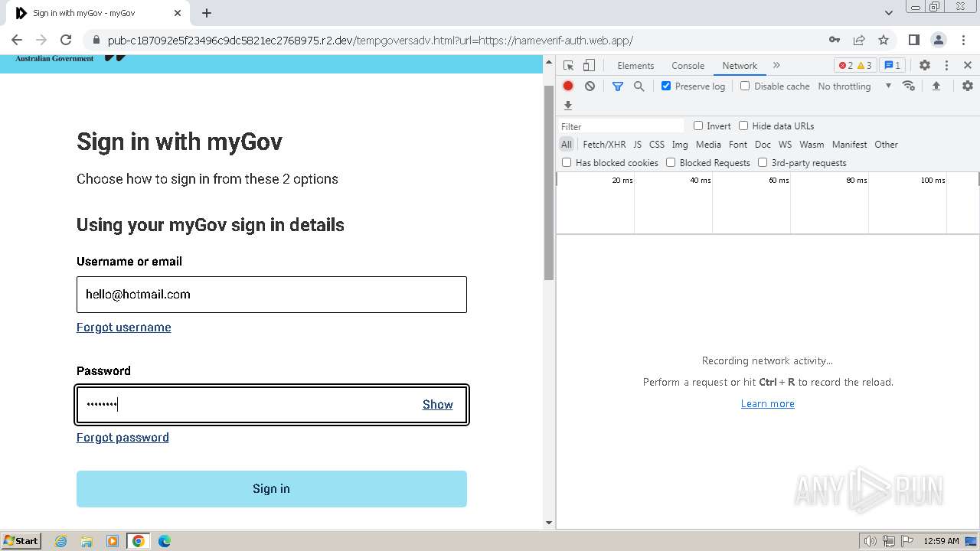Viewport: 980px width, 551px height.
Task: Open the Windows Start menu
Action: 21,541
